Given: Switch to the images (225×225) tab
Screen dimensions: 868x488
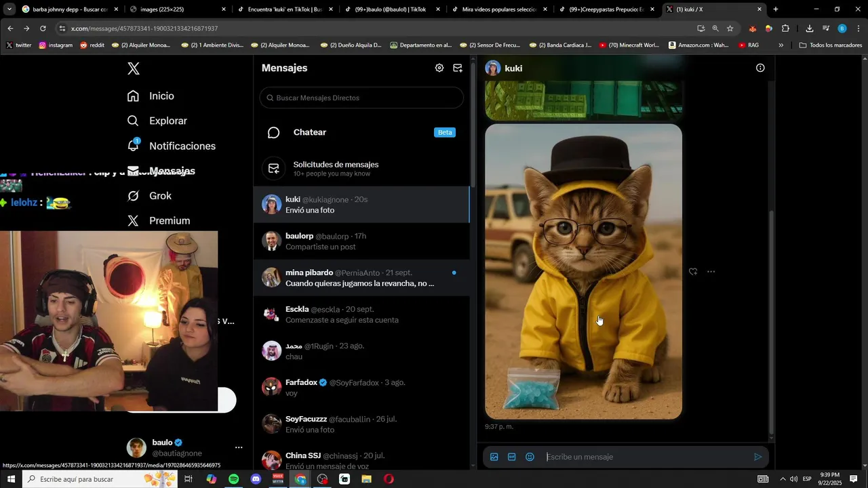Looking at the screenshot, I should click(178, 9).
